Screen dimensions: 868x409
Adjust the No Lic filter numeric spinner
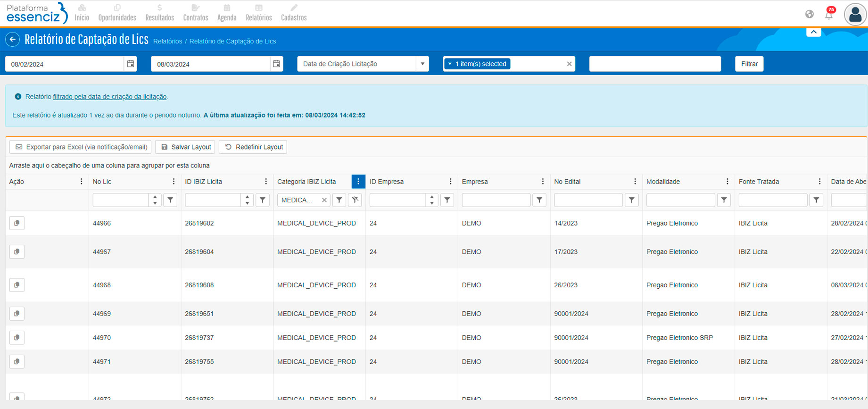pyautogui.click(x=155, y=200)
